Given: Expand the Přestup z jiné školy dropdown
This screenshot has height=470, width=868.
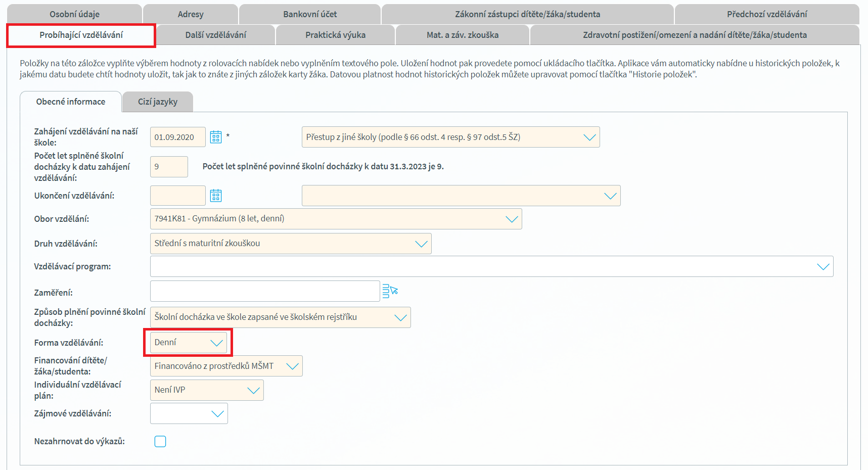Looking at the screenshot, I should click(x=450, y=137).
